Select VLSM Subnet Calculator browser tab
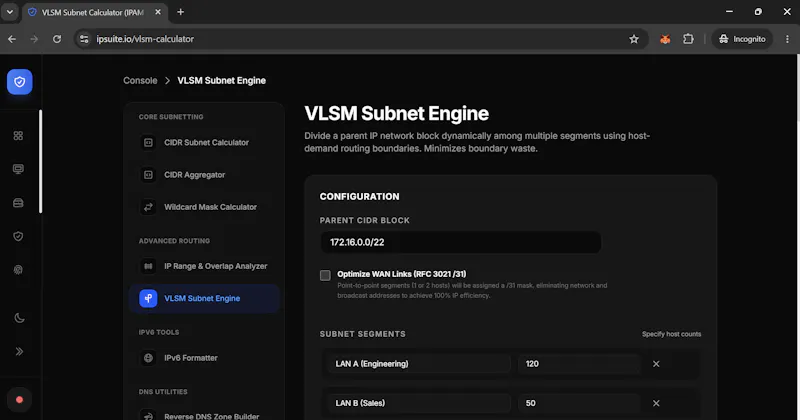Image resolution: width=800 pixels, height=420 pixels. pos(94,12)
